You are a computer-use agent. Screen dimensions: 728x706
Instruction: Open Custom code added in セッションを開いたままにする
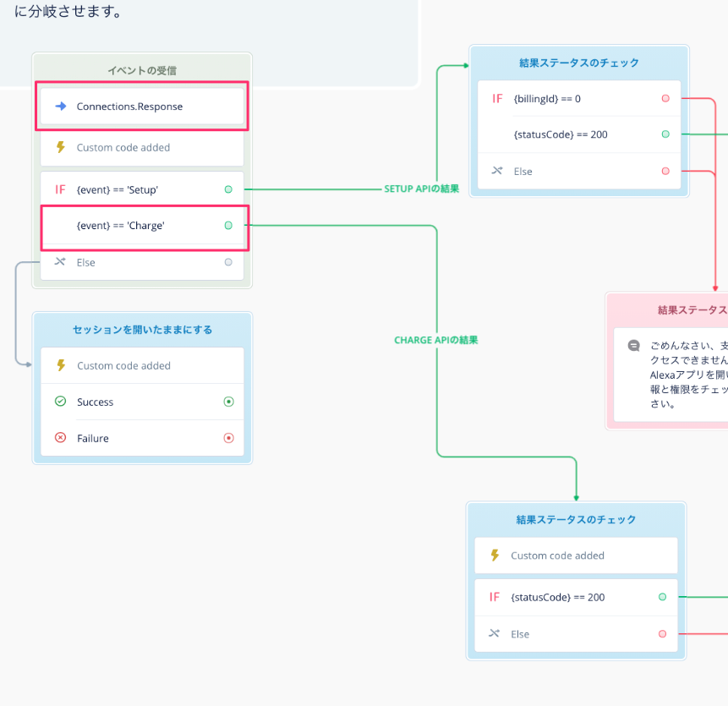point(143,366)
